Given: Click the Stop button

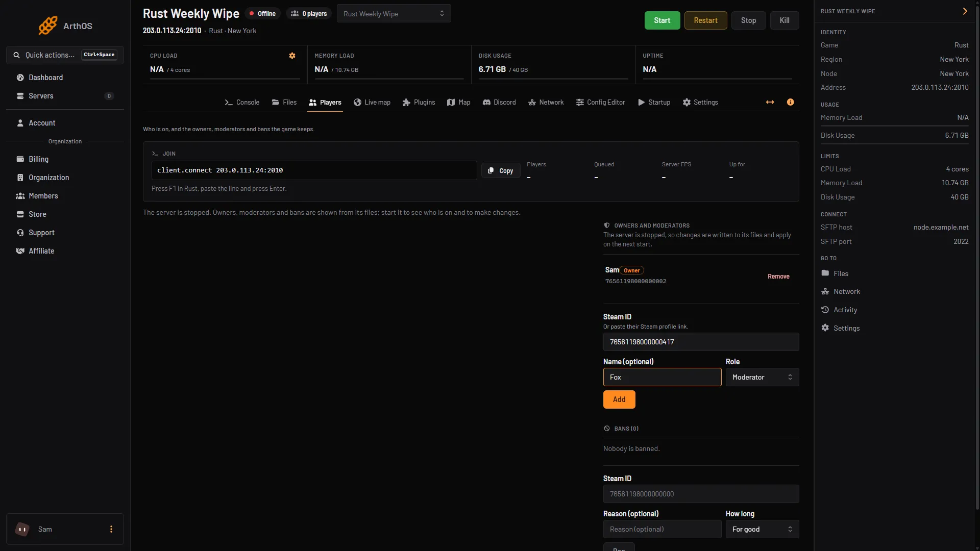Looking at the screenshot, I should 748,20.
